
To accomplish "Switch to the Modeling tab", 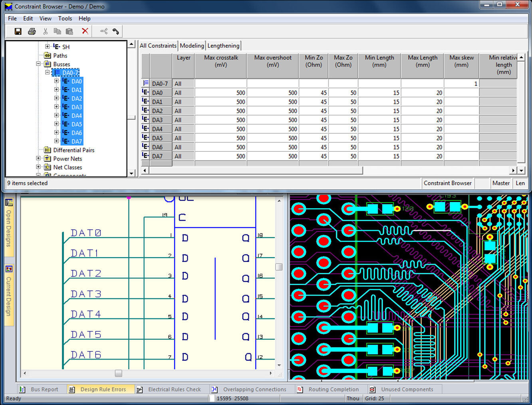I will point(192,46).
